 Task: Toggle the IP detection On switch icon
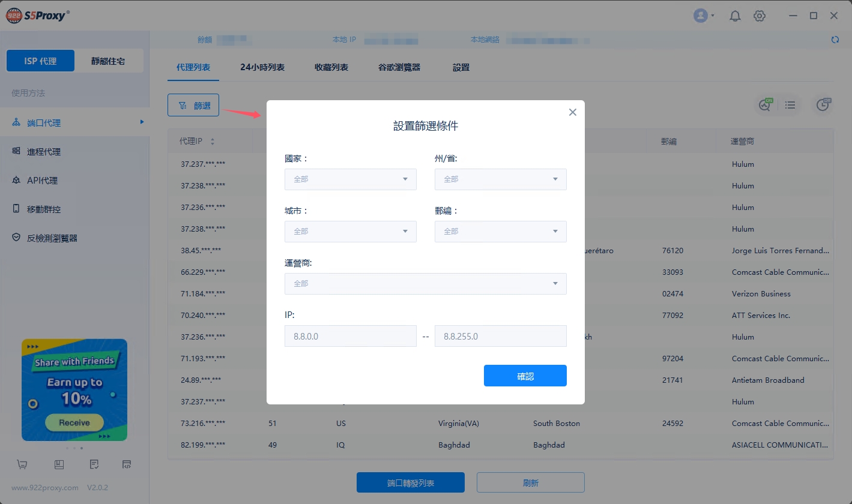(765, 105)
